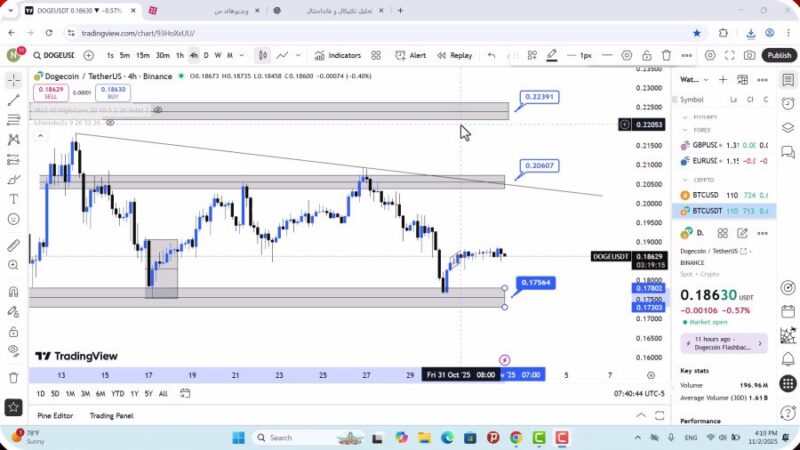Viewport: 800px width, 450px height.
Task: Delete selected drawing with the floating toolbar trash icon
Action: (666, 55)
